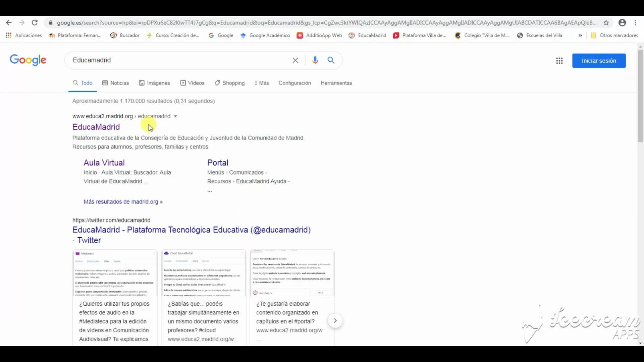Clear the search box with the X
The image size is (644, 362).
coord(295,60)
